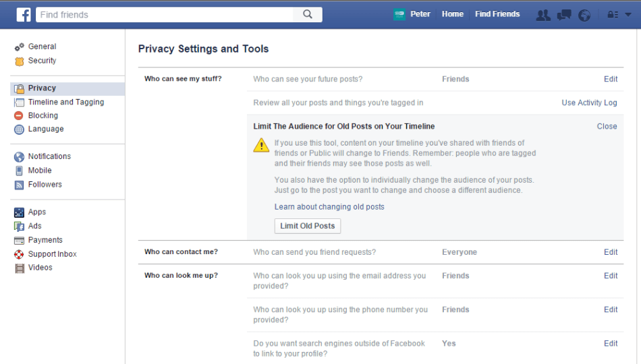The height and width of the screenshot is (364, 641).
Task: Close the Limit Old Posts section
Action: (x=607, y=126)
